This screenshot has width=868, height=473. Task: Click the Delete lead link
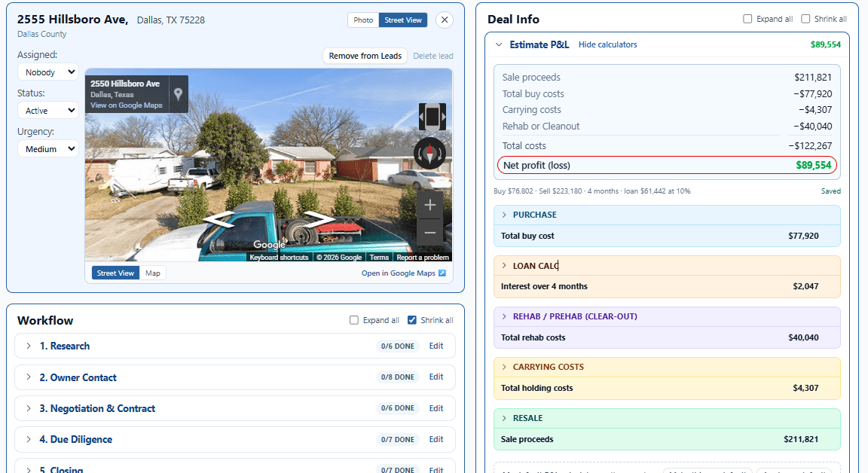(x=433, y=56)
